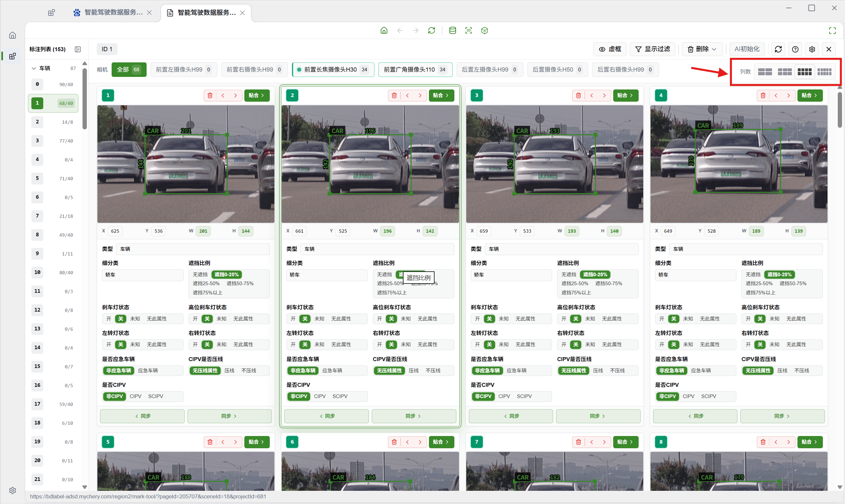Viewport: 845px width, 504px height.
Task: Open the left sidebar workspace grid icon
Action: pos(13,56)
